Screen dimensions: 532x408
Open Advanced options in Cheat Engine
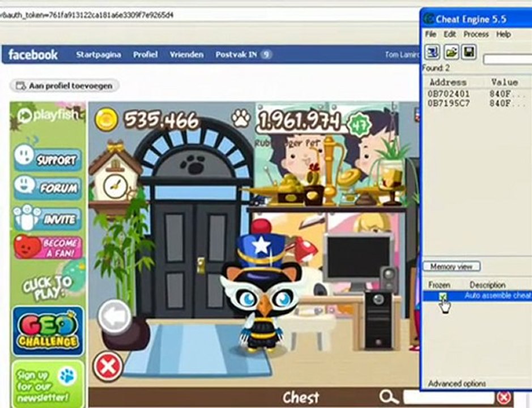coord(457,384)
